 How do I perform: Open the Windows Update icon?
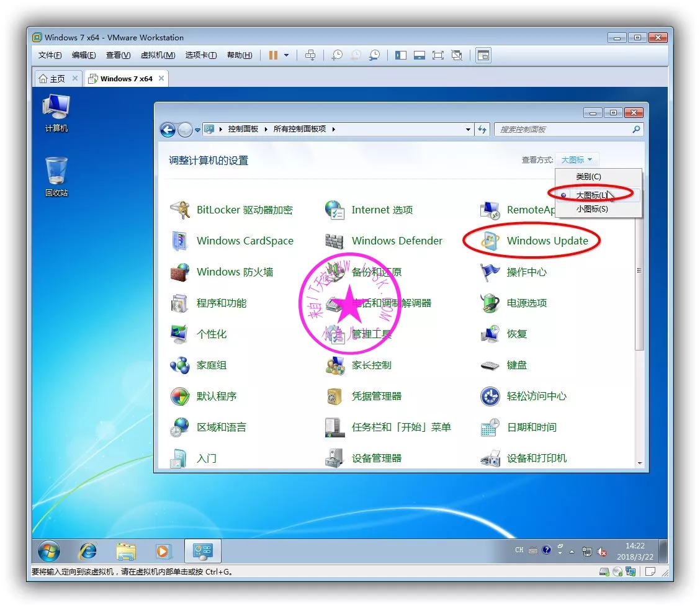point(490,241)
